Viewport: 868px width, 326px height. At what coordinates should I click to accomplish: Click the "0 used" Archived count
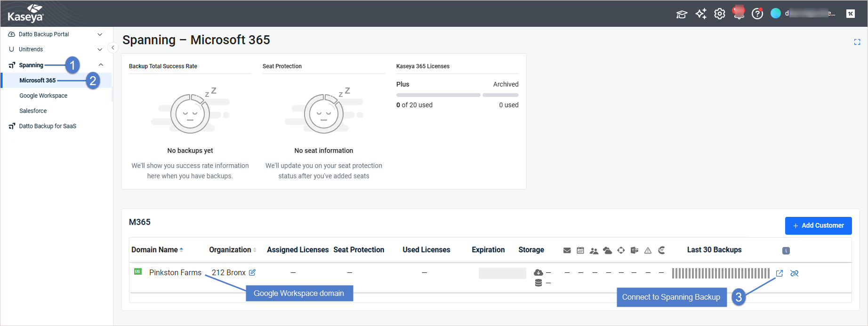(x=509, y=105)
